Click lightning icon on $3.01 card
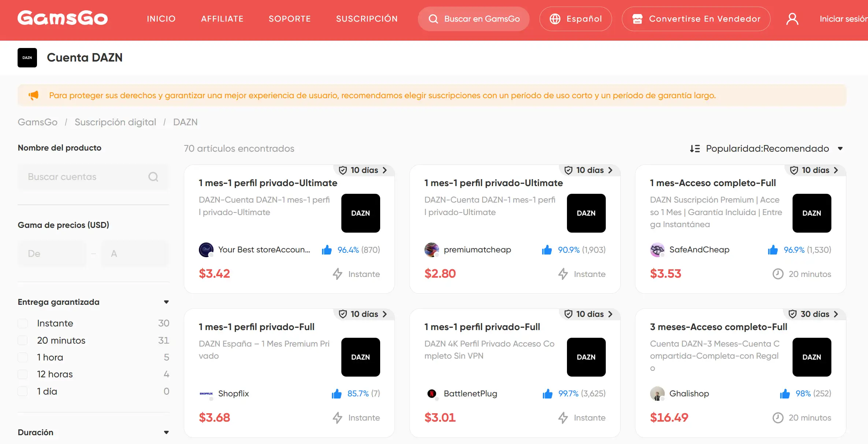This screenshot has height=444, width=868. coord(563,418)
